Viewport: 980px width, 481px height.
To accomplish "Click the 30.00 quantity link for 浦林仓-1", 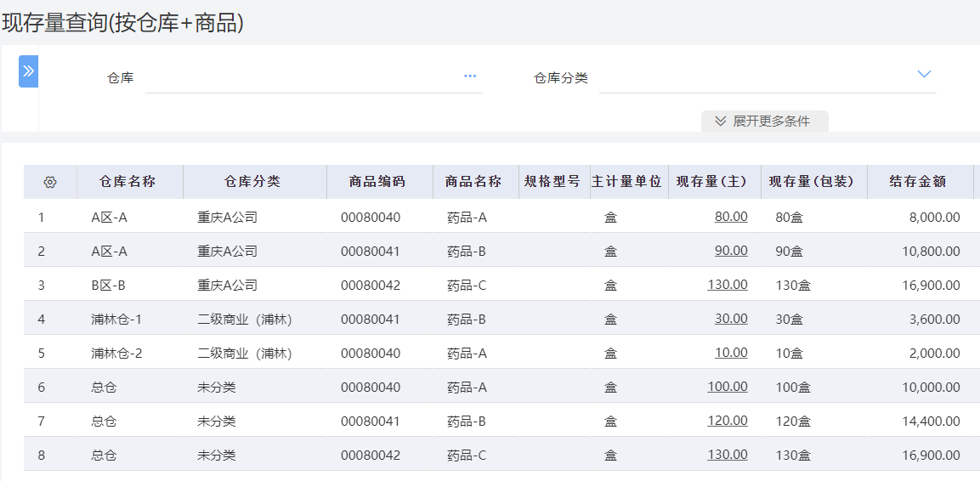I will coord(730,319).
